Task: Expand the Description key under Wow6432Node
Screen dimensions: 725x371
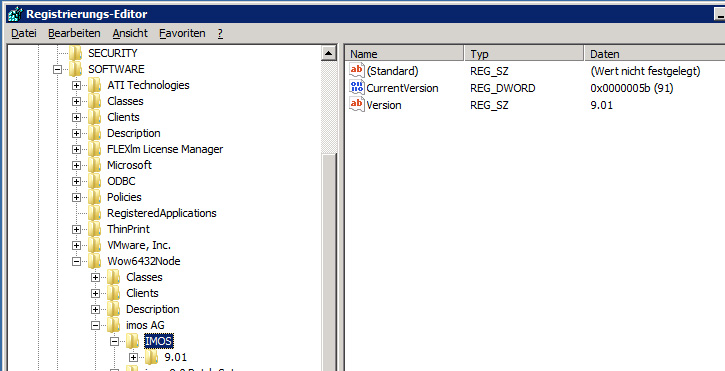Action: (x=95, y=309)
